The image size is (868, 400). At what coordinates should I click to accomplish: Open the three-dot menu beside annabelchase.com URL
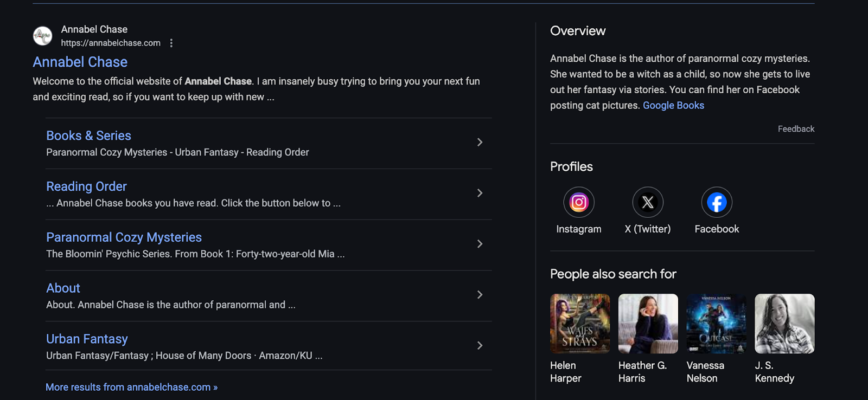pos(171,43)
